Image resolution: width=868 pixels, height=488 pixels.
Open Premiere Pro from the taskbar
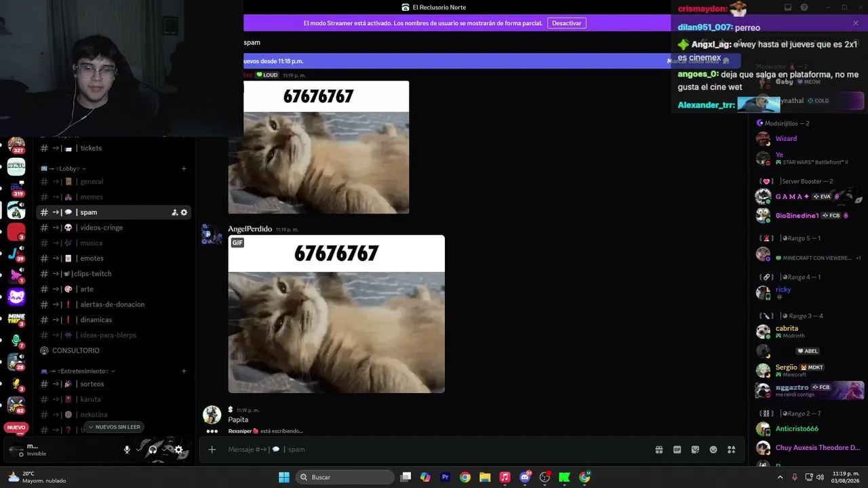[x=446, y=477]
